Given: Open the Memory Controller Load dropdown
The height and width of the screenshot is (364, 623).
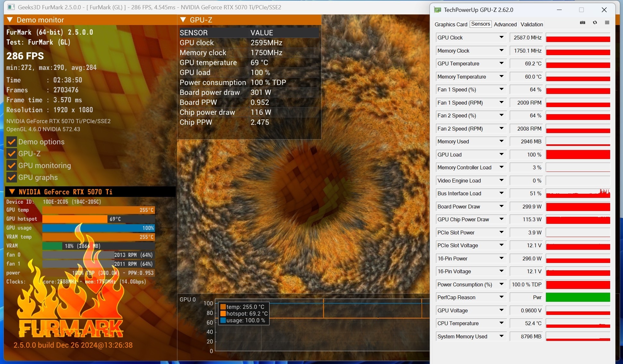Looking at the screenshot, I should pyautogui.click(x=501, y=167).
